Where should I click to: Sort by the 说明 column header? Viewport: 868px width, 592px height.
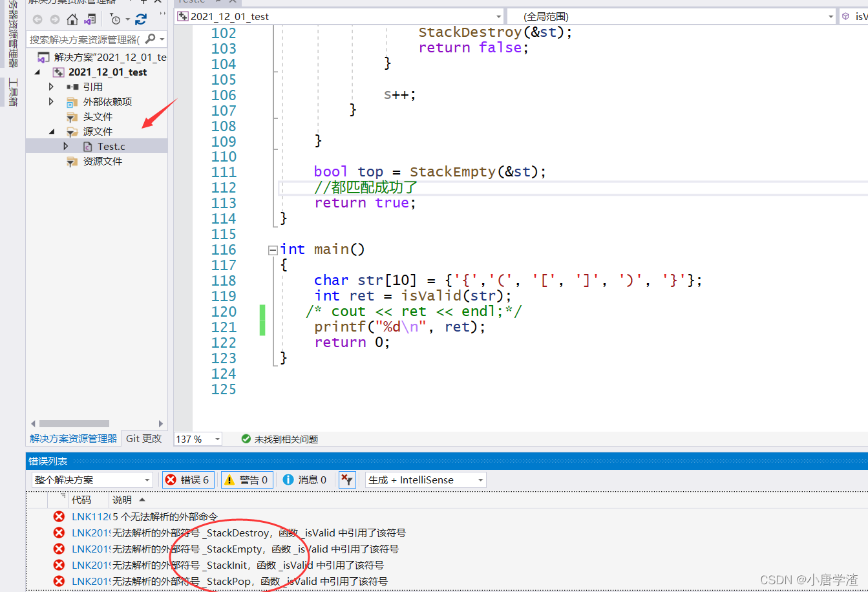[122, 500]
